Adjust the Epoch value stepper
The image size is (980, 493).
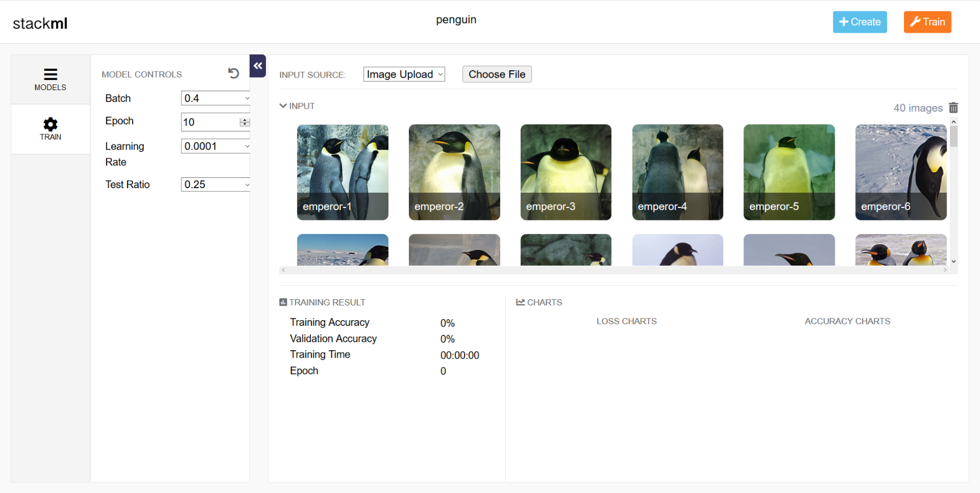coord(244,122)
